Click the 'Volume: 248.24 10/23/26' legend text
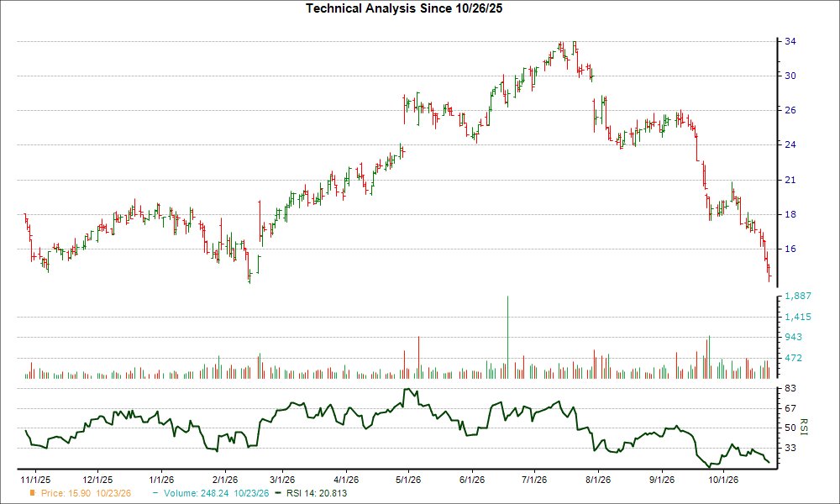 217,493
